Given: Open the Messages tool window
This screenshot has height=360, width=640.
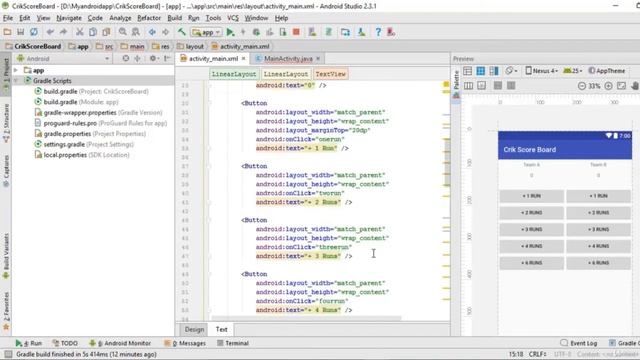Looking at the screenshot, I should click(185, 343).
